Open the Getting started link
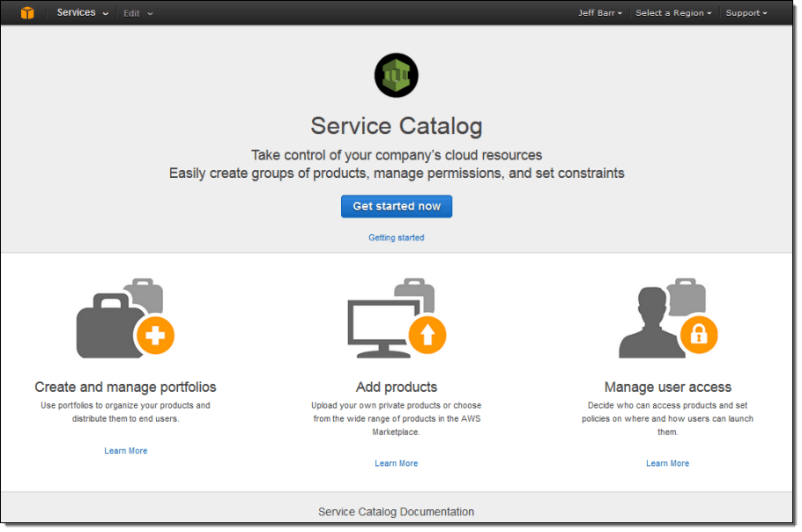802x532 pixels. (397, 238)
